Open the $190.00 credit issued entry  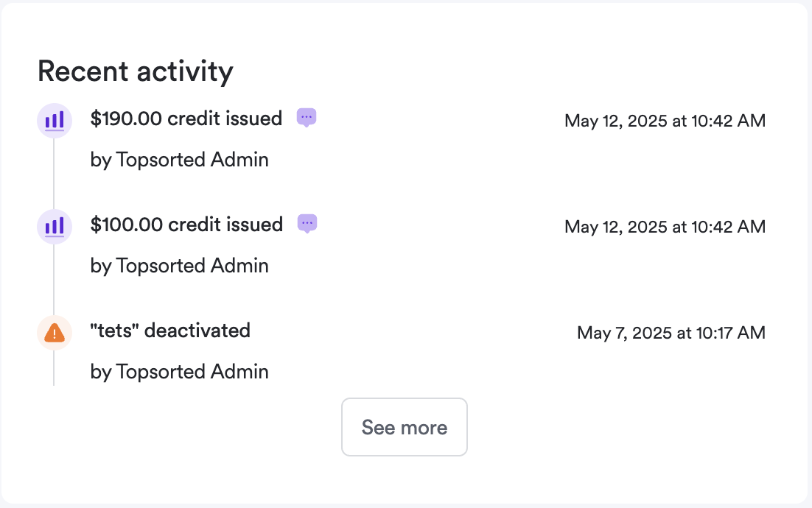click(186, 119)
